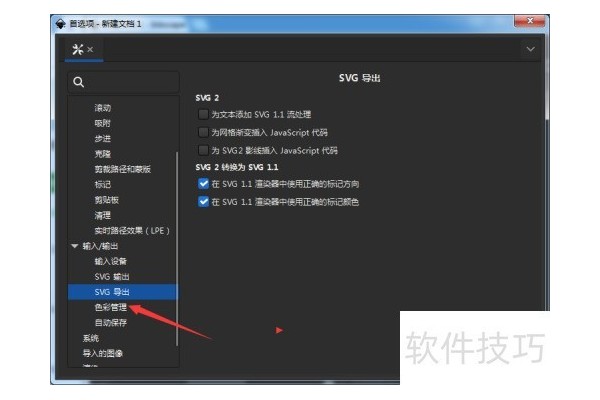Focus the preferences search field
Image resolution: width=600 pixels, height=400 pixels.
click(x=123, y=82)
